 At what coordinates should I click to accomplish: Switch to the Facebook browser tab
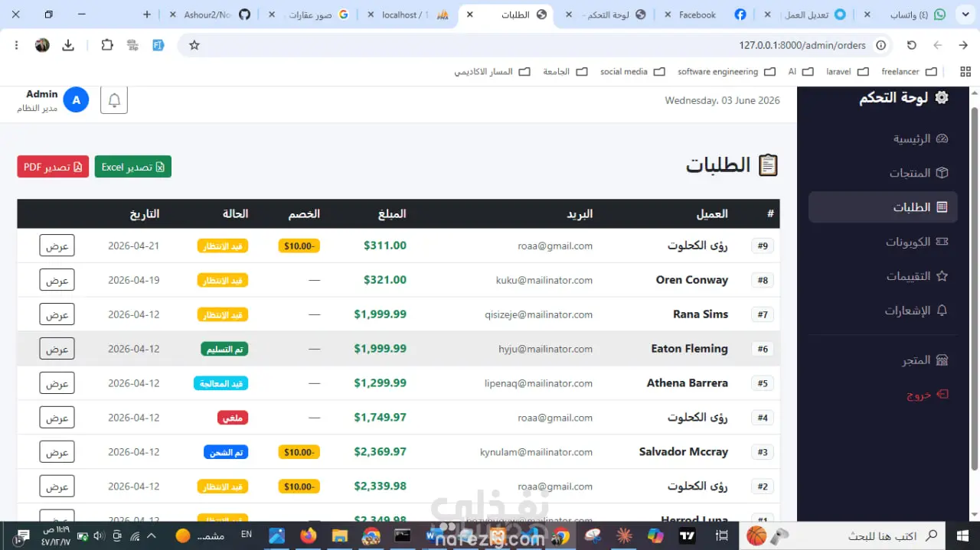pos(704,15)
